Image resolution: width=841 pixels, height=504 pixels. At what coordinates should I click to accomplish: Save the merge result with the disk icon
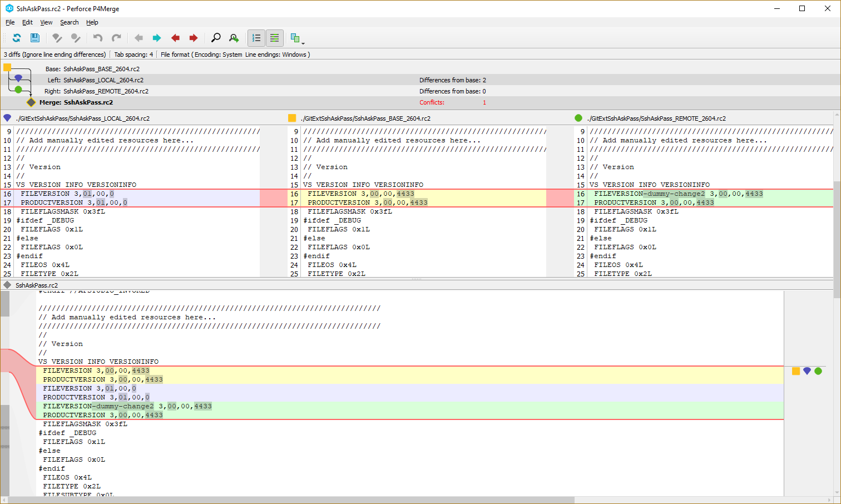(34, 38)
